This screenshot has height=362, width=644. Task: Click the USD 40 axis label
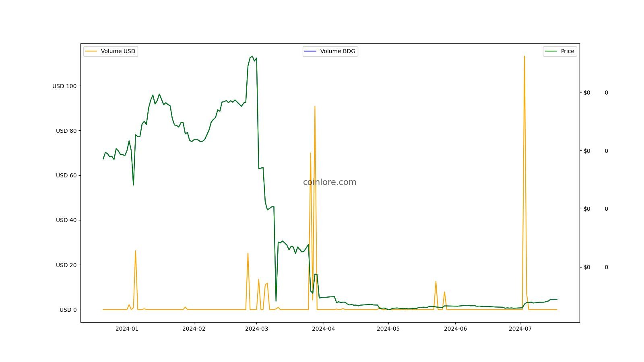66,220
